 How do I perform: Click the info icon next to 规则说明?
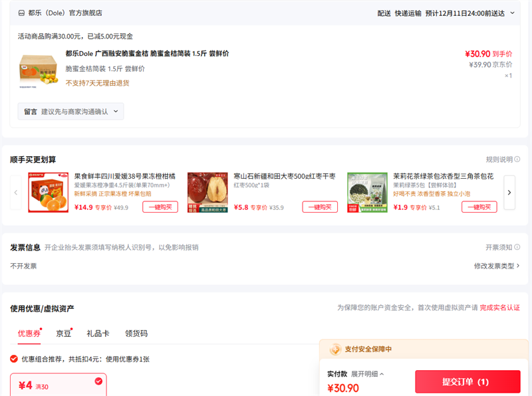pyautogui.click(x=517, y=159)
